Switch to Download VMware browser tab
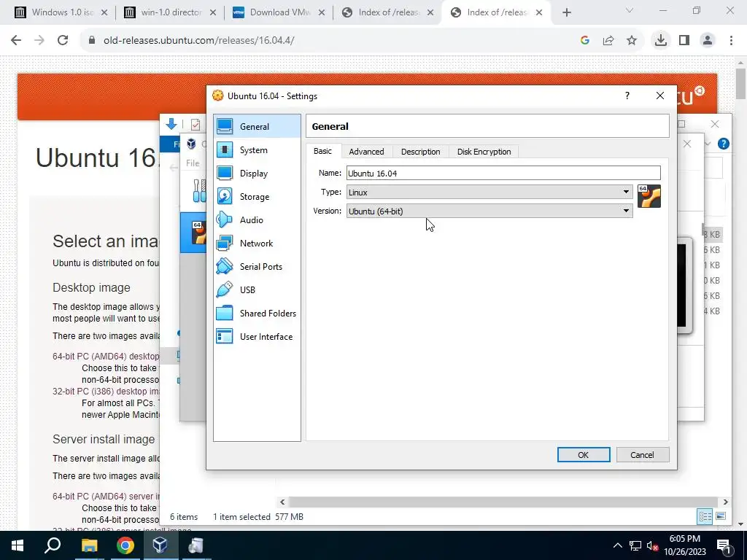This screenshot has width=747, height=560. point(279,12)
